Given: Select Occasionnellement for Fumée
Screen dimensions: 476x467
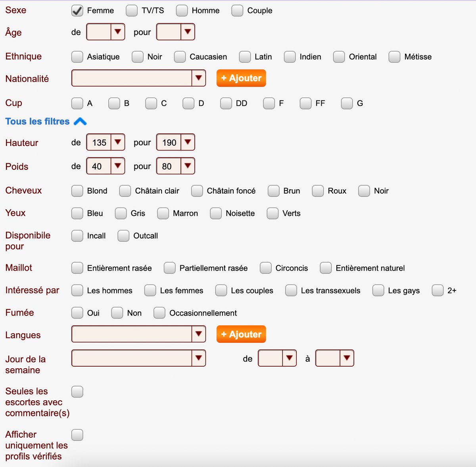Looking at the screenshot, I should (x=159, y=313).
